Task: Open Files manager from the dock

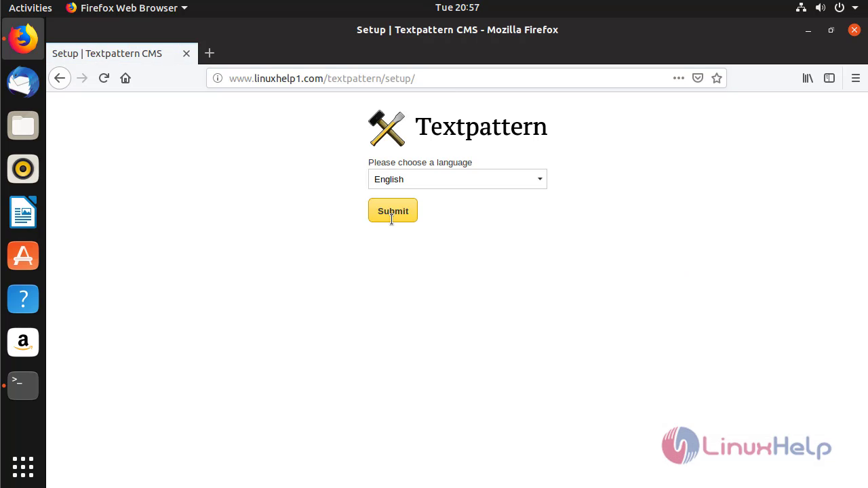Action: [x=23, y=125]
